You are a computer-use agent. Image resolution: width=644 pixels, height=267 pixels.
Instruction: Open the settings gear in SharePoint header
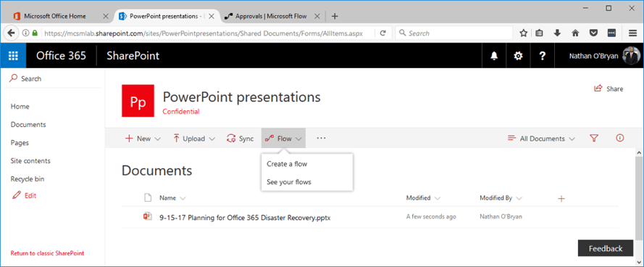click(x=519, y=57)
